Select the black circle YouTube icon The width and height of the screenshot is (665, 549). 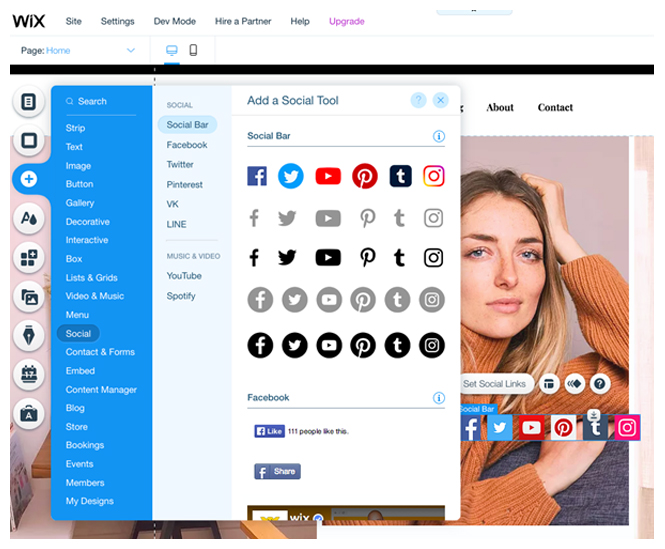(x=329, y=345)
